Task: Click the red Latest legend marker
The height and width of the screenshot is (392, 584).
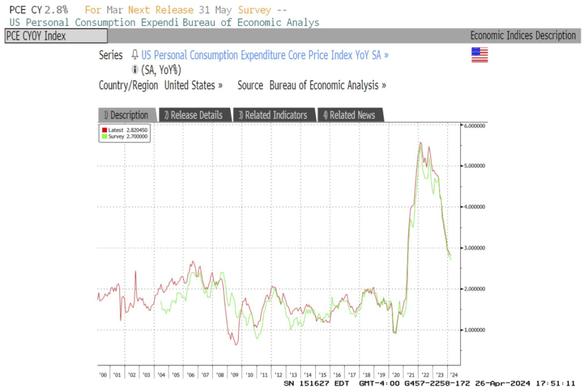Action: (x=104, y=130)
